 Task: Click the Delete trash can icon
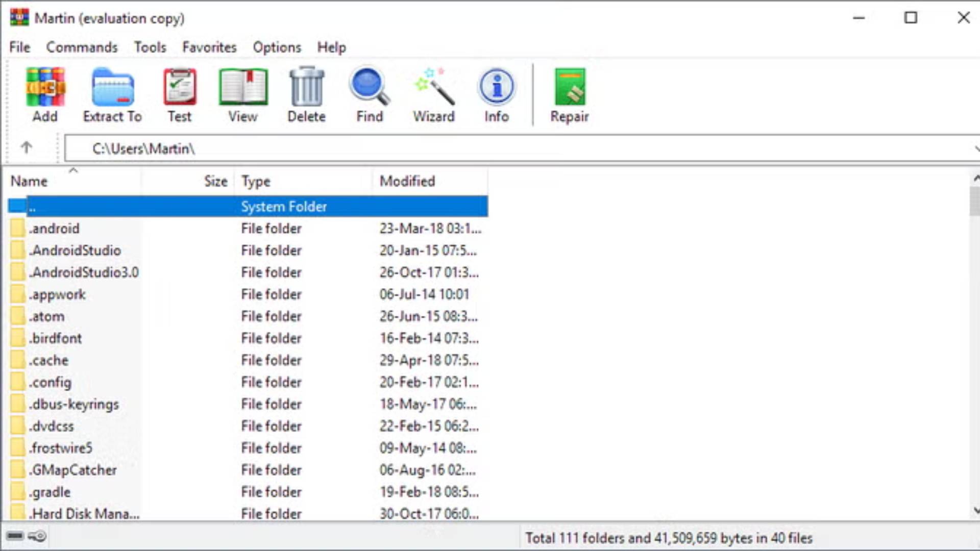[x=306, y=88]
